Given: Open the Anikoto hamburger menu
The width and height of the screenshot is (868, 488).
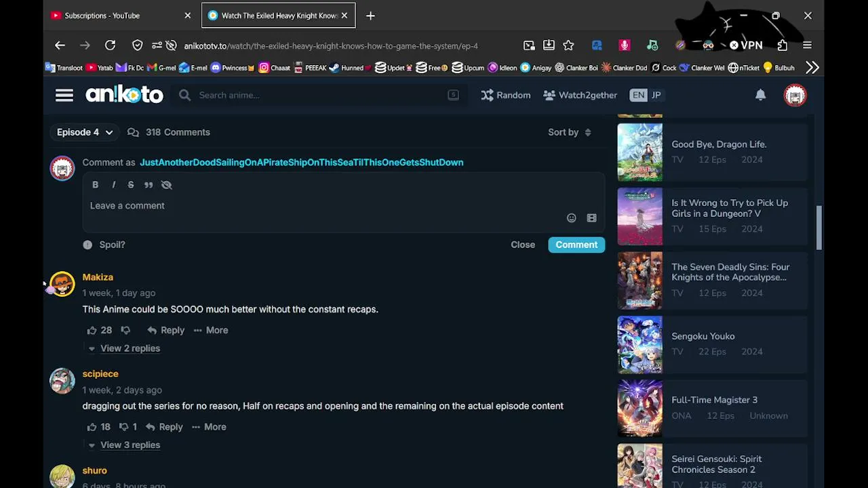Looking at the screenshot, I should coord(64,95).
